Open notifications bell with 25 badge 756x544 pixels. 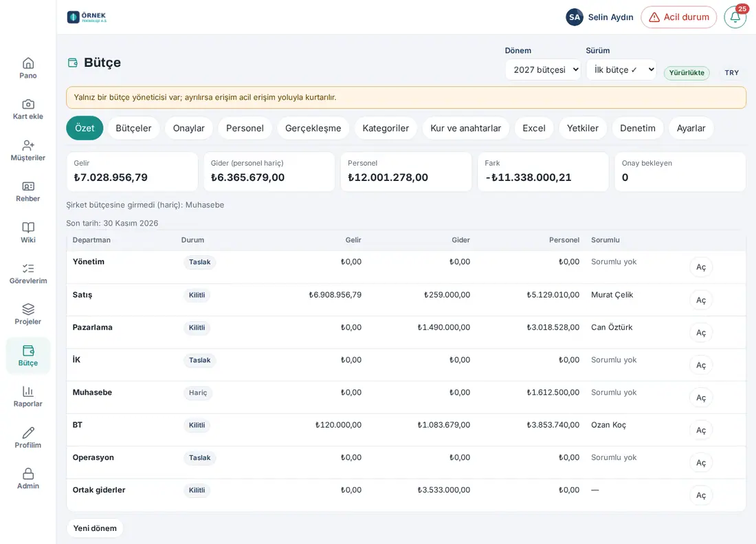[x=735, y=17]
